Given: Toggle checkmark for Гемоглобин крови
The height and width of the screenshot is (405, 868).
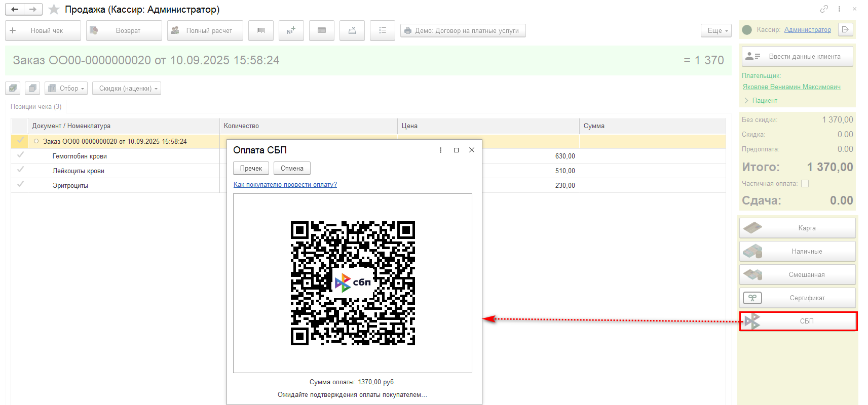Looking at the screenshot, I should click(20, 155).
